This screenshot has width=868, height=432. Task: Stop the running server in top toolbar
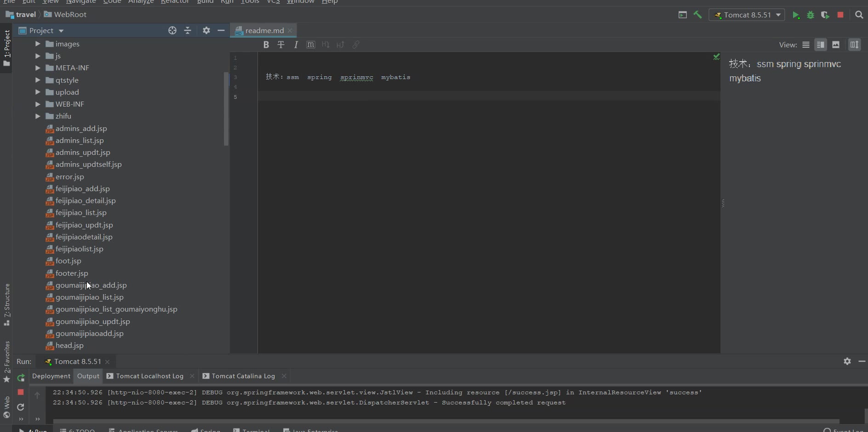point(840,15)
